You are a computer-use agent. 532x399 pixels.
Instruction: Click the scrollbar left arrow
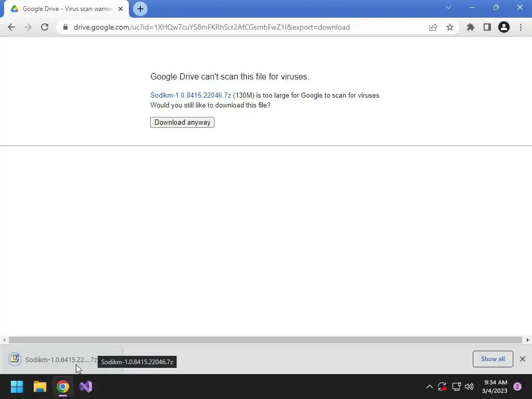pos(4,340)
